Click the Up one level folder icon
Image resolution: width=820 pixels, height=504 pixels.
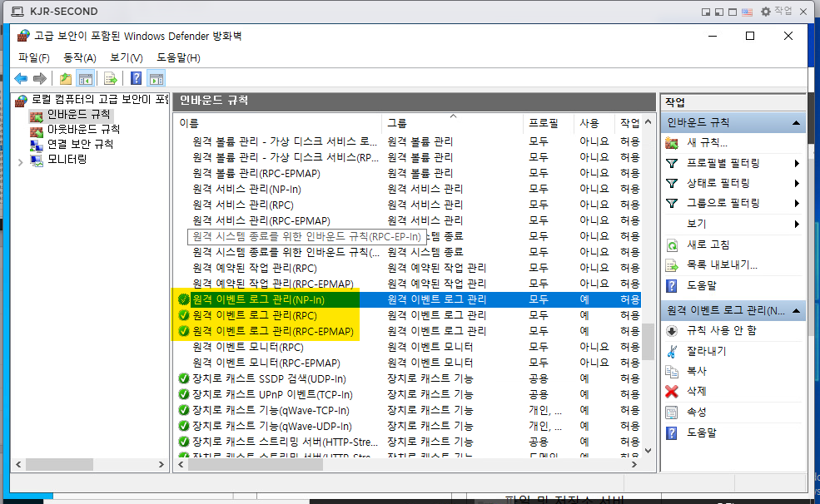66,79
